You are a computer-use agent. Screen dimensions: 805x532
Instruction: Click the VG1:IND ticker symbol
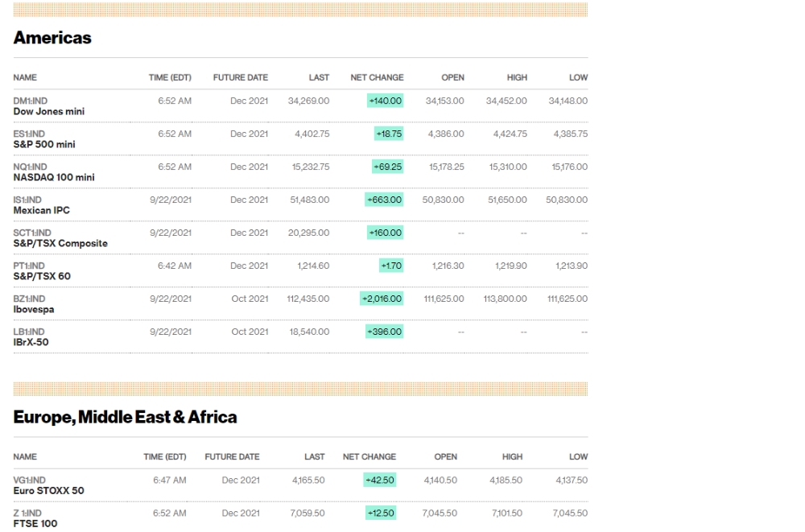29,480
